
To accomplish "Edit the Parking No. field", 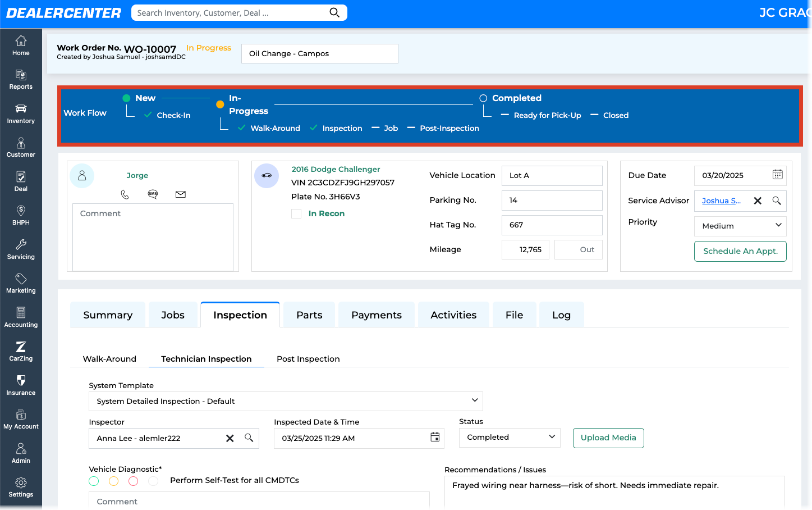I will tap(552, 200).
